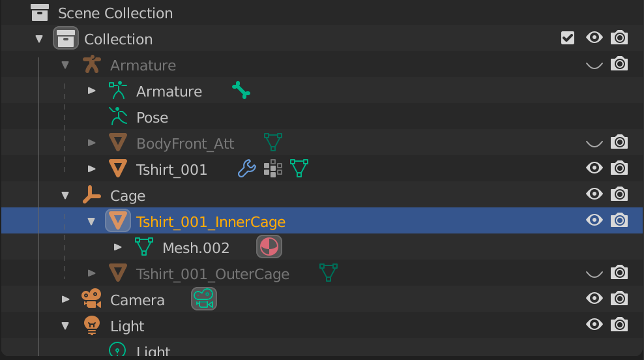This screenshot has height=360, width=644.
Task: Expand the Camera object
Action: click(65, 299)
